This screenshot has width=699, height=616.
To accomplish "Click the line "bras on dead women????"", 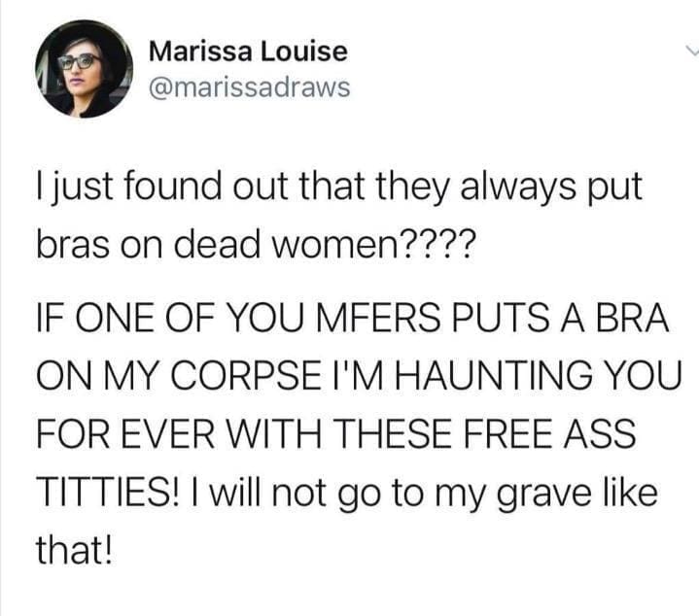I will tap(253, 245).
